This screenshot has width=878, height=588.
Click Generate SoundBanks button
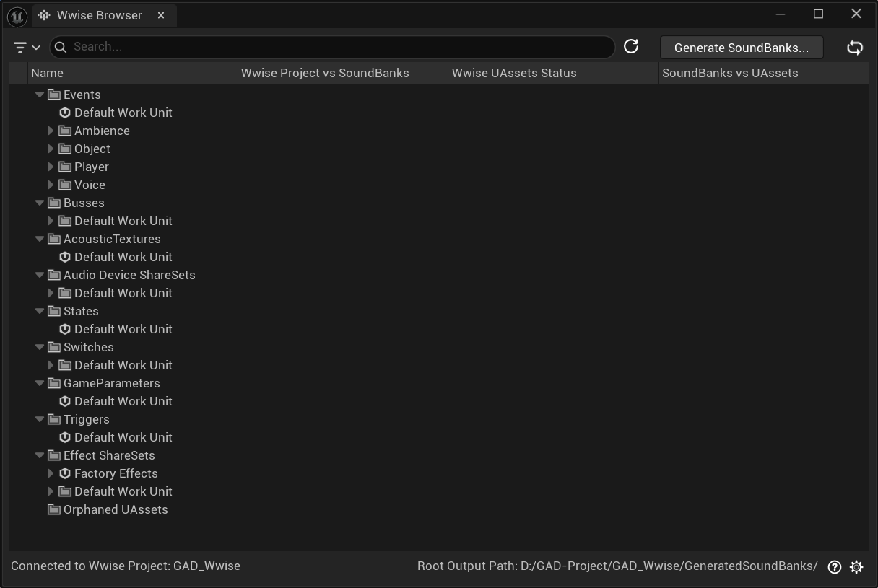(742, 48)
